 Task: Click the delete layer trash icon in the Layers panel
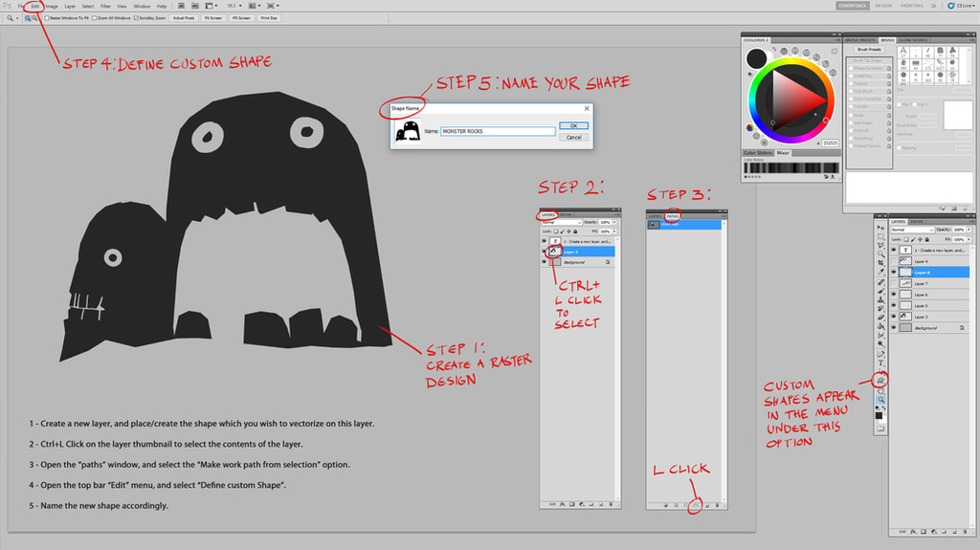click(965, 532)
